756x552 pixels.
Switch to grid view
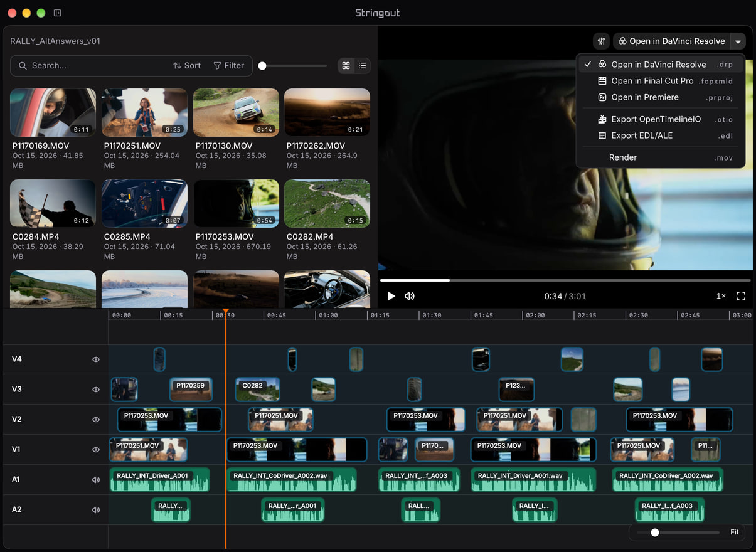click(346, 66)
